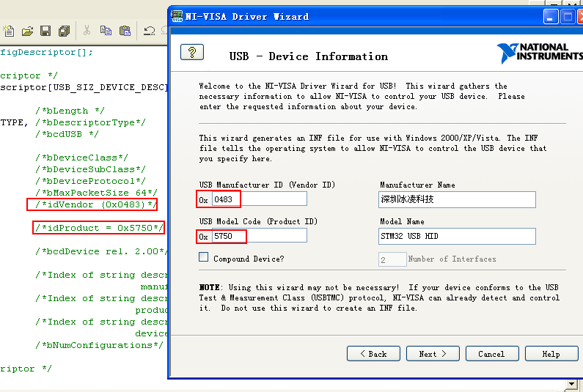Click the bcdUSB comment in editor
The image size is (583, 392).
67,134
